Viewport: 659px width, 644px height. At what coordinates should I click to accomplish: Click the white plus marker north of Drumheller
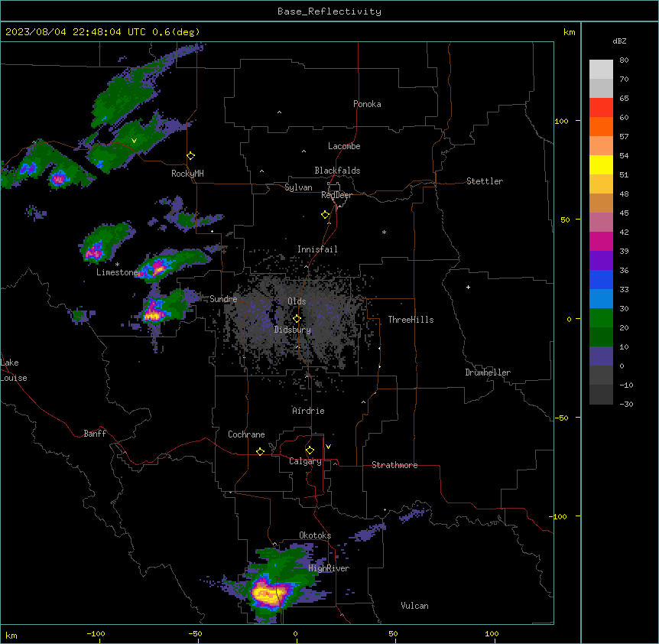468,287
